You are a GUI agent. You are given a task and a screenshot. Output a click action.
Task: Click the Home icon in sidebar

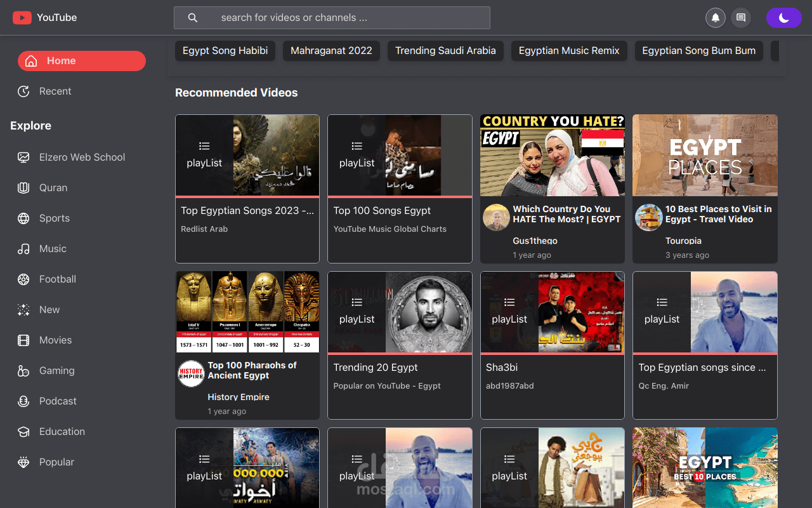click(x=30, y=61)
